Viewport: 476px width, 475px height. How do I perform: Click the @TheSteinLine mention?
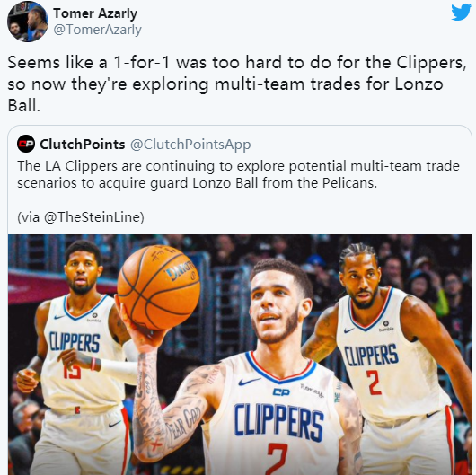pyautogui.click(x=92, y=217)
